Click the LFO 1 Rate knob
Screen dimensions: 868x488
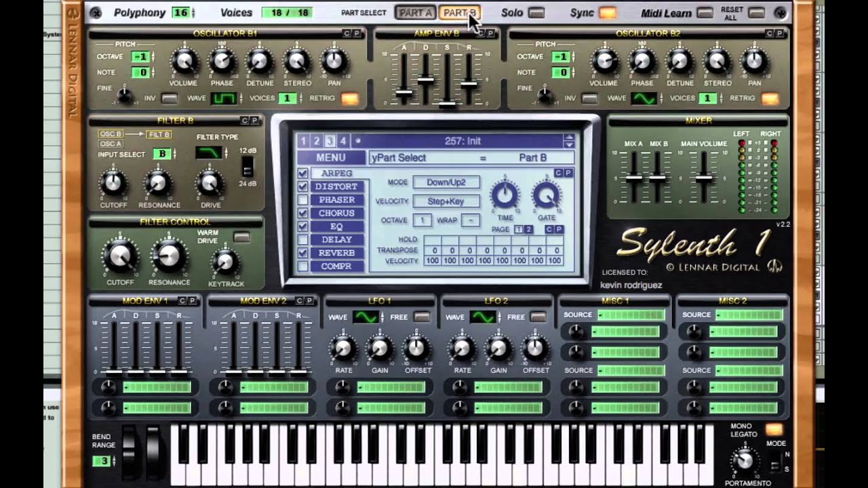(x=343, y=349)
